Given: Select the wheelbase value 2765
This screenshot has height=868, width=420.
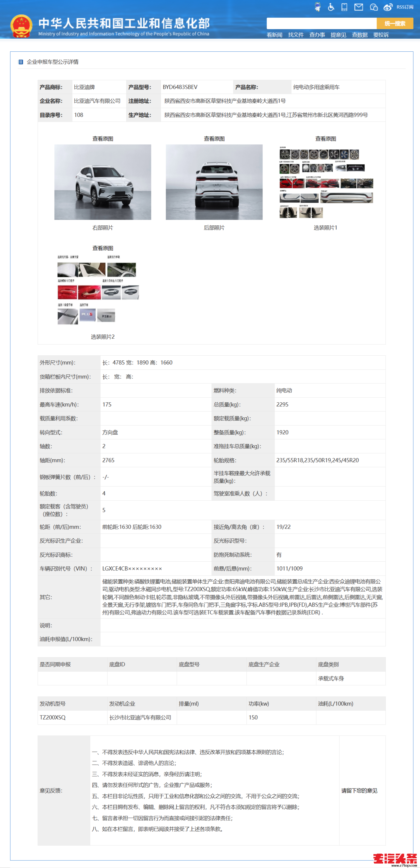Looking at the screenshot, I should coord(109,460).
